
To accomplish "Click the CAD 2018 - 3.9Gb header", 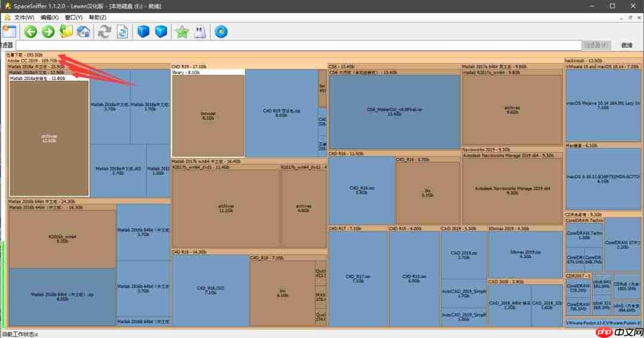I will (506, 282).
